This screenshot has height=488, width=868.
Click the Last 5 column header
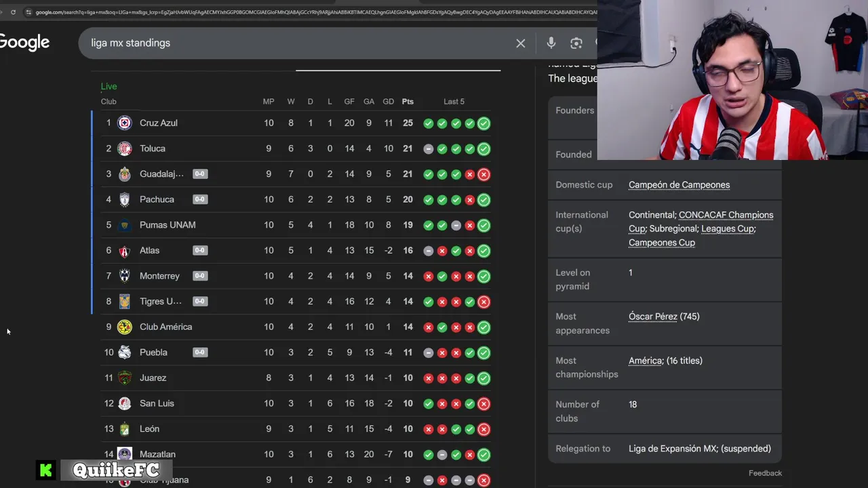pyautogui.click(x=454, y=102)
